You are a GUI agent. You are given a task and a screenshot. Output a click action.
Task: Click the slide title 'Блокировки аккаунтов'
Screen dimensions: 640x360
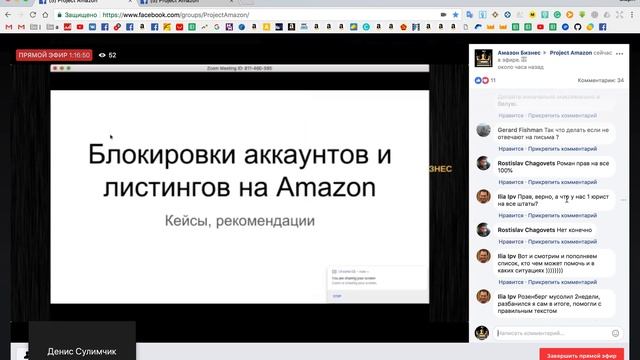point(240,171)
